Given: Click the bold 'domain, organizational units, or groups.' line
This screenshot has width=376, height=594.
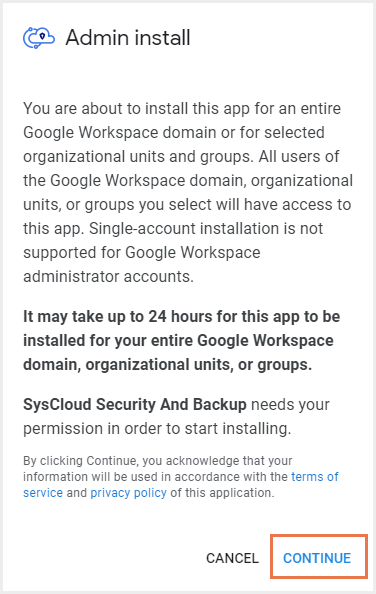Looking at the screenshot, I should coord(167,364).
